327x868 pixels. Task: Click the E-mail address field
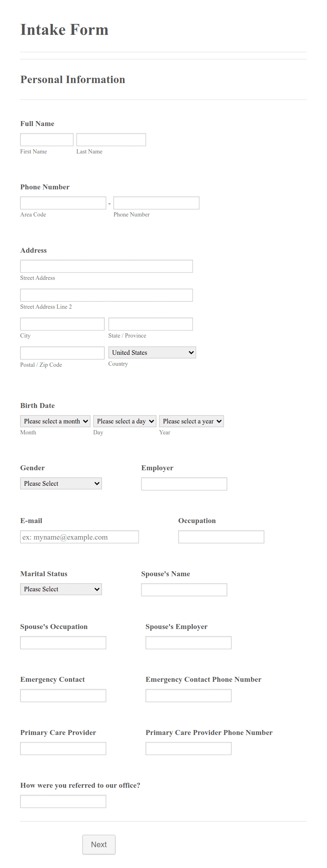(x=79, y=537)
